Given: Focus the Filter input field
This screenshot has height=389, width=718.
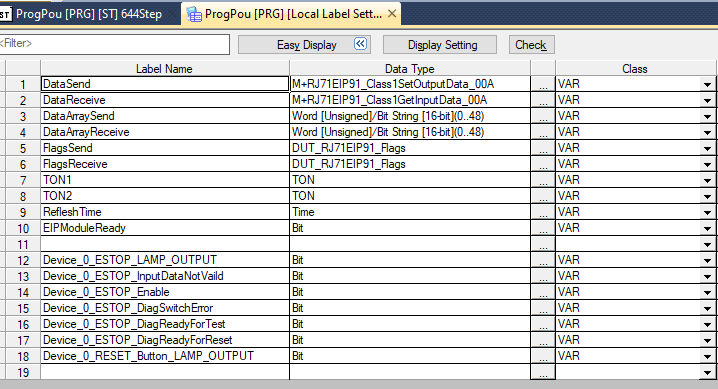Looking at the screenshot, I should [114, 44].
